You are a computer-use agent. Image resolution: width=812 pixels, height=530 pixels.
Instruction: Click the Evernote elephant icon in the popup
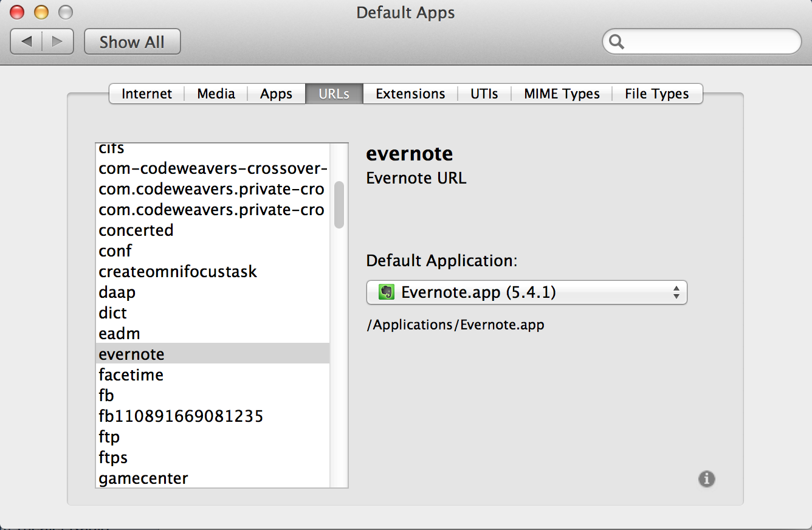(386, 292)
